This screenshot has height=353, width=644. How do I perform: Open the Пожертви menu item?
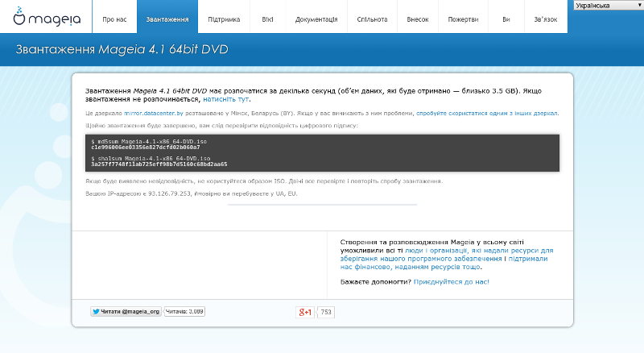click(x=466, y=18)
